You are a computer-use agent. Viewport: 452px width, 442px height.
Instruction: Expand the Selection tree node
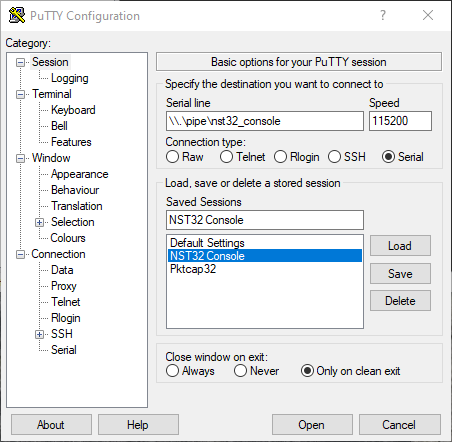(39, 222)
